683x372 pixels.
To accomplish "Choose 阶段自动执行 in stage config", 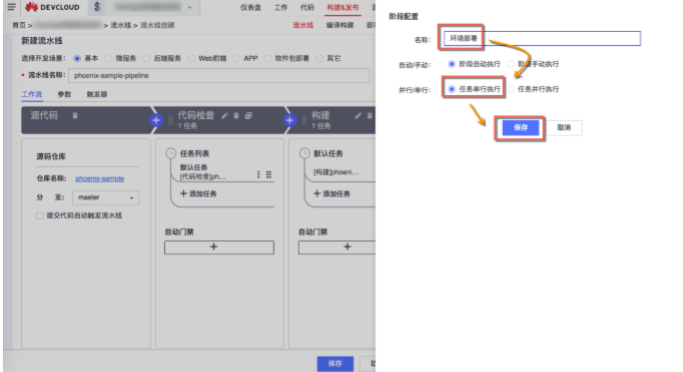I will [452, 64].
